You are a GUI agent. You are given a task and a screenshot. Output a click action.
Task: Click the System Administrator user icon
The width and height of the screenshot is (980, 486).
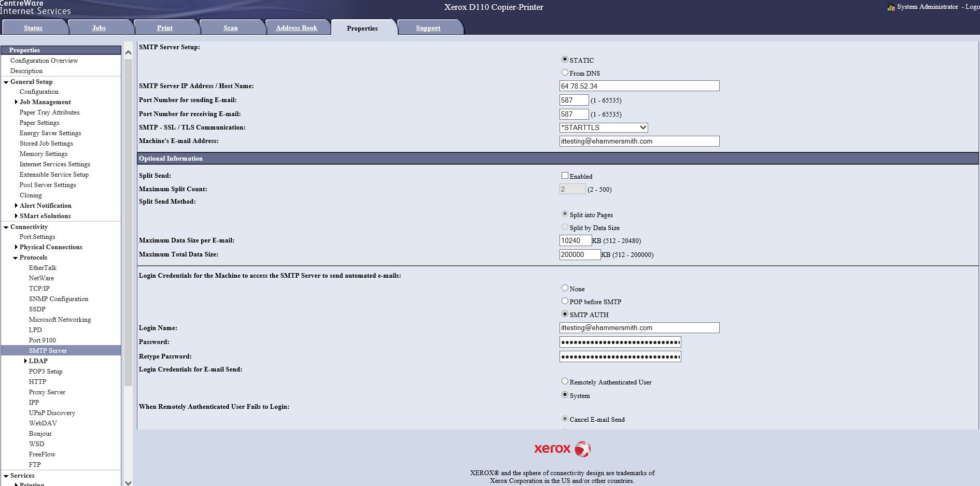tap(891, 7)
